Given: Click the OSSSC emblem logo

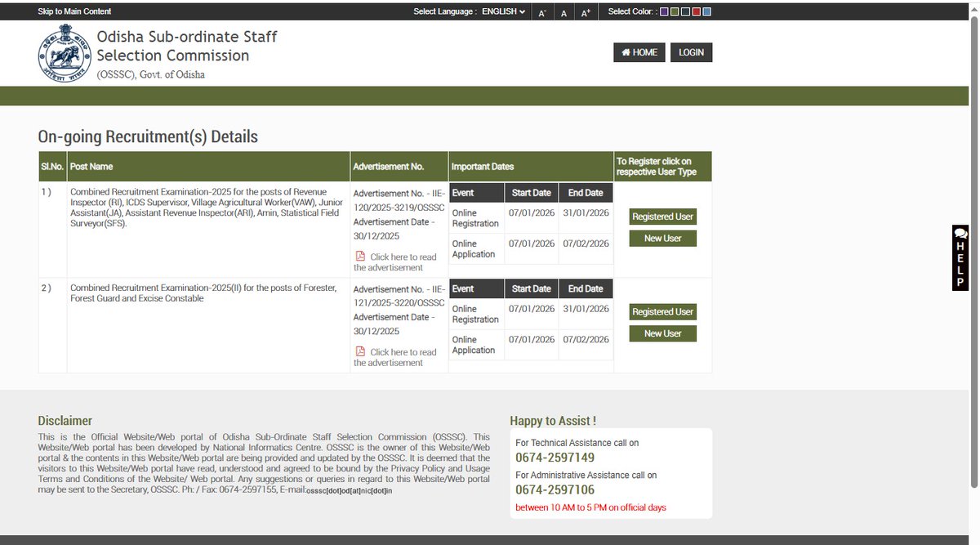Looking at the screenshot, I should 63,51.
